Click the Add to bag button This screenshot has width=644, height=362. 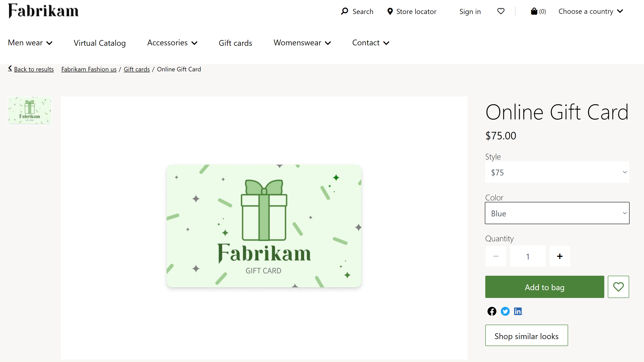click(545, 287)
